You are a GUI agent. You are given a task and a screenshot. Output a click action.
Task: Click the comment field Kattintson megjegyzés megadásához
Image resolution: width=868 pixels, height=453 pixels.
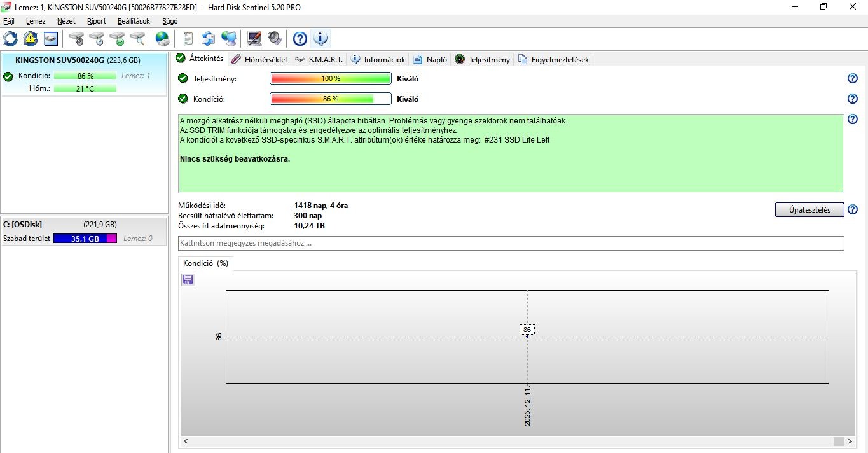point(511,243)
